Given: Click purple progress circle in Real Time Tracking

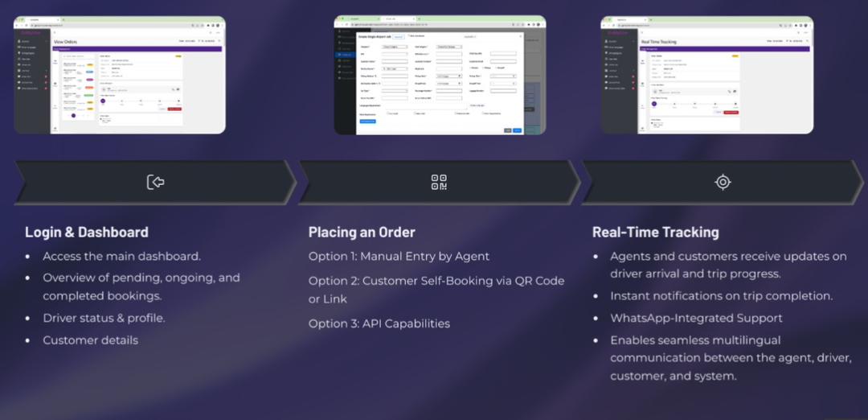Looking at the screenshot, I should click(653, 104).
